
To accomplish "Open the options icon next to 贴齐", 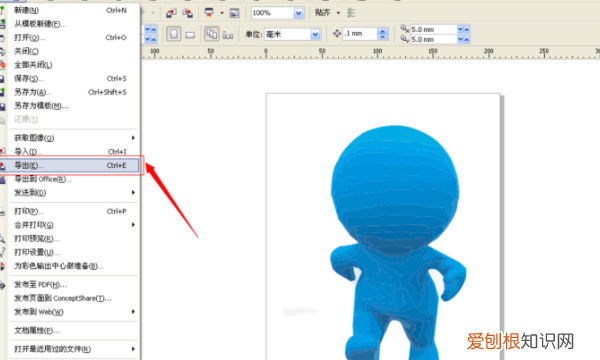I will coord(351,13).
